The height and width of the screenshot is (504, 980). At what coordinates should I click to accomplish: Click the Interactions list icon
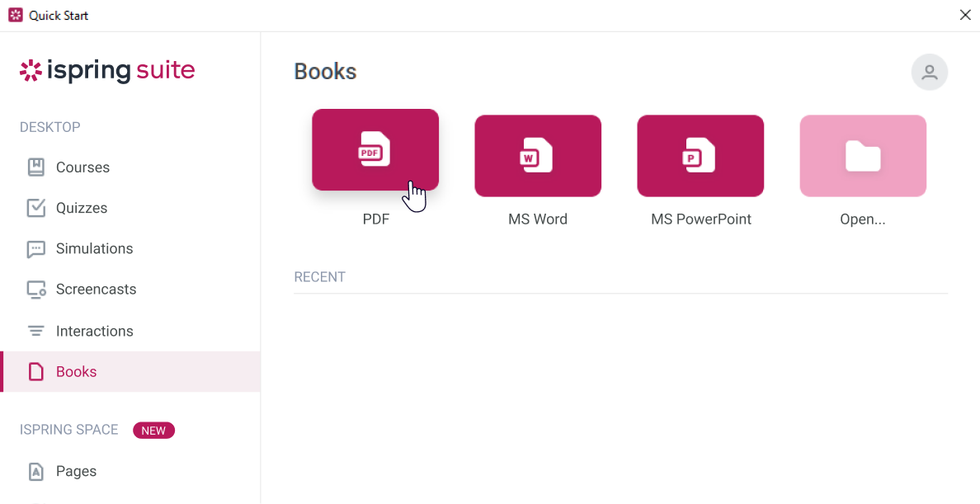35,330
